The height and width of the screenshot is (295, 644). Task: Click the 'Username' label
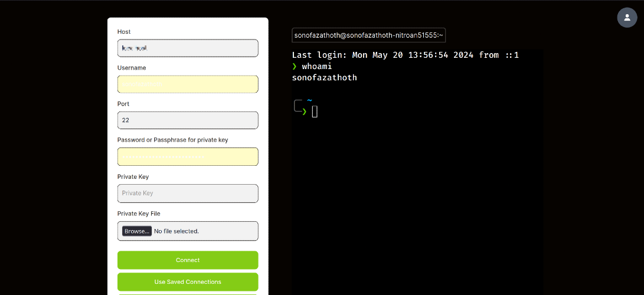pos(132,68)
